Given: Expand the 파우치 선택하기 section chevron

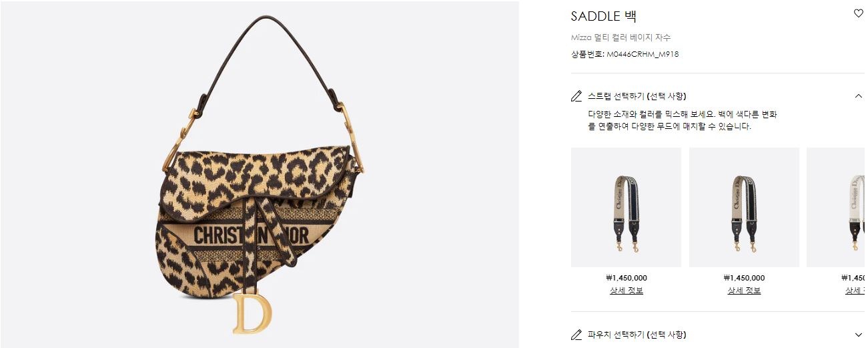Looking at the screenshot, I should point(858,335).
